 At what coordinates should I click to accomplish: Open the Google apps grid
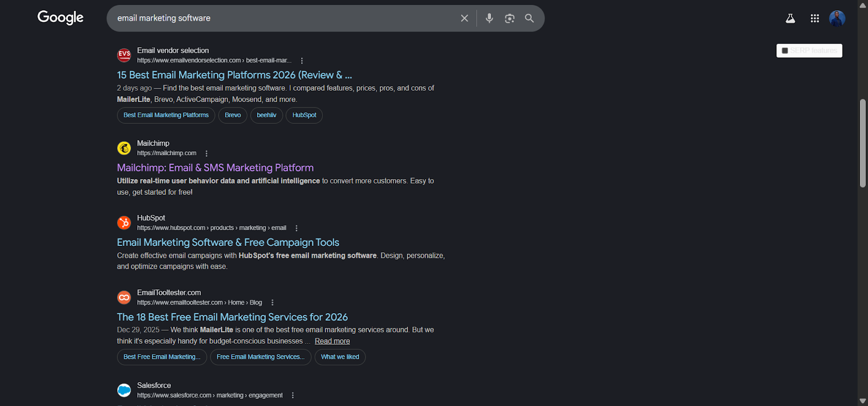coord(815,18)
